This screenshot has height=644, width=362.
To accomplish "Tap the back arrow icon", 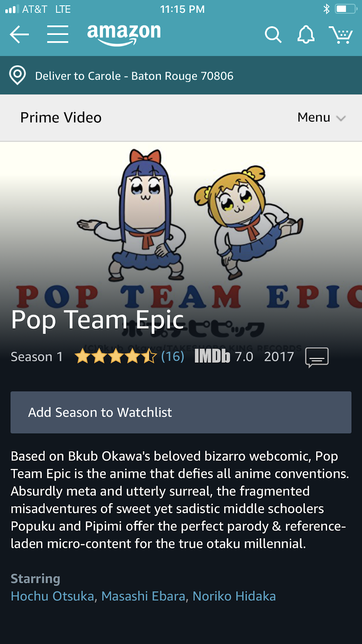I will pyautogui.click(x=19, y=34).
